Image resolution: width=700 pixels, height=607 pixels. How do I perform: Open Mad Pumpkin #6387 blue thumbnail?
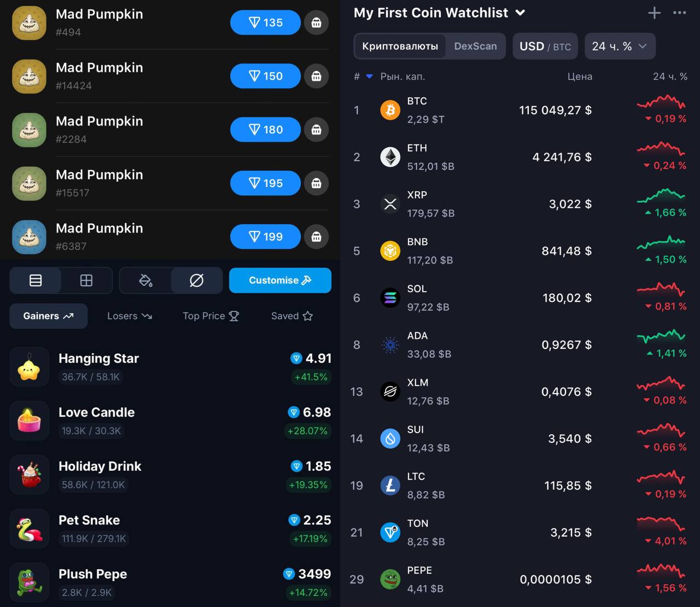[30, 237]
